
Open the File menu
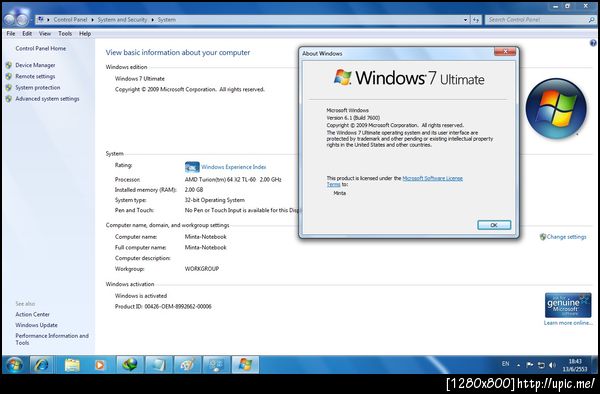click(x=11, y=34)
